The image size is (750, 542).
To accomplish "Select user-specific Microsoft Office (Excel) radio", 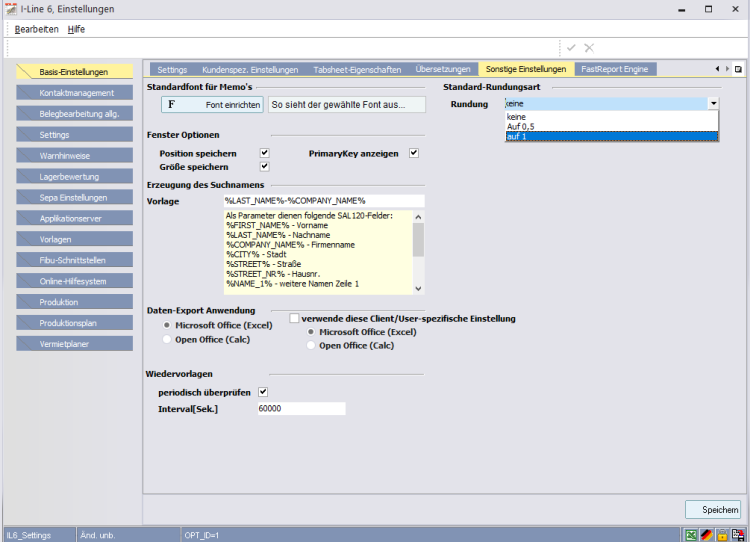I will coord(311,332).
